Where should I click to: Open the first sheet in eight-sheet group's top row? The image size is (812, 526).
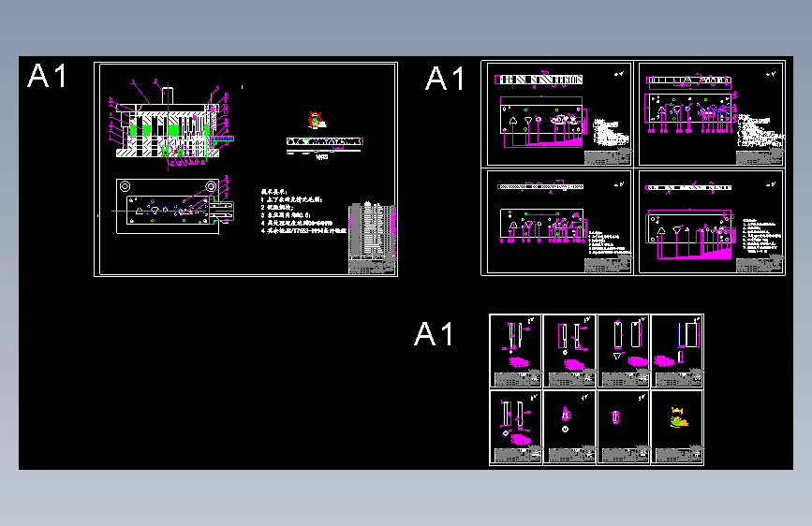516,351
